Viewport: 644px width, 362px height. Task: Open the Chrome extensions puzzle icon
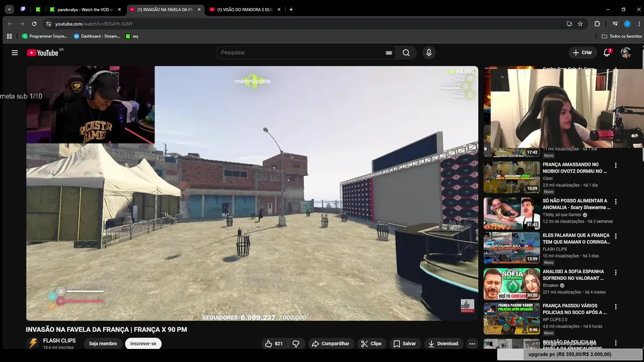[597, 24]
